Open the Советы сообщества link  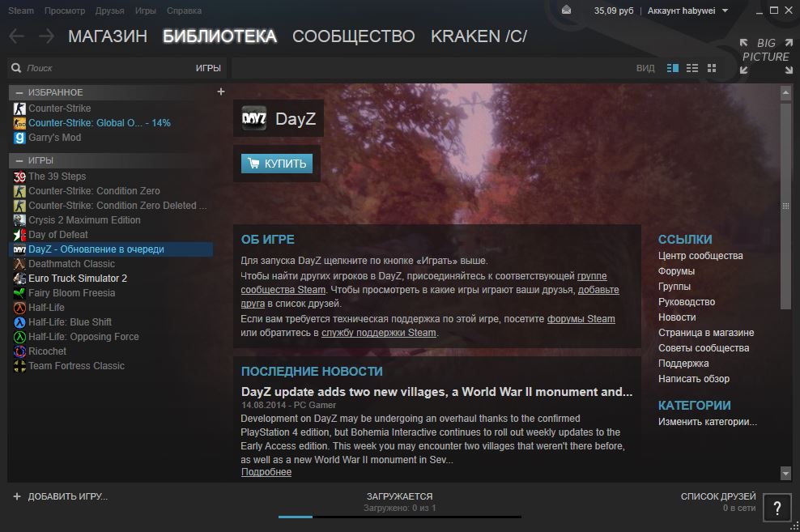point(704,348)
